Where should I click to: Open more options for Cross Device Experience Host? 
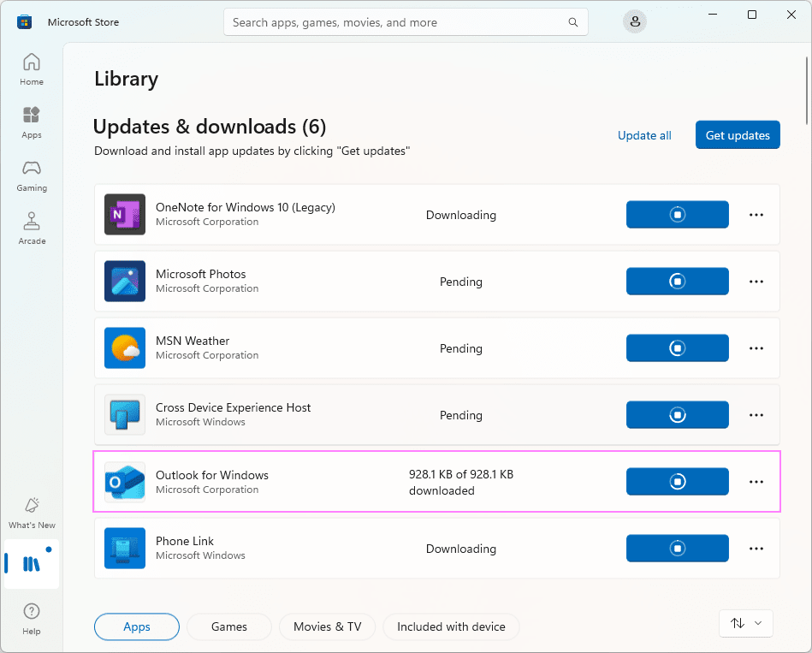click(x=756, y=415)
